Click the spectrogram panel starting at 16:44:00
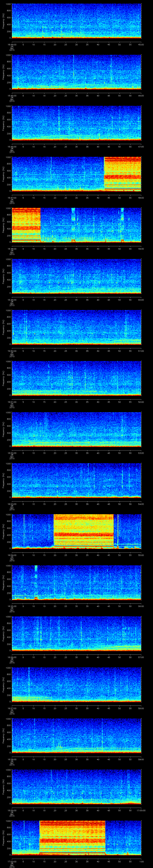153x868 pixels. tap(77, 21)
